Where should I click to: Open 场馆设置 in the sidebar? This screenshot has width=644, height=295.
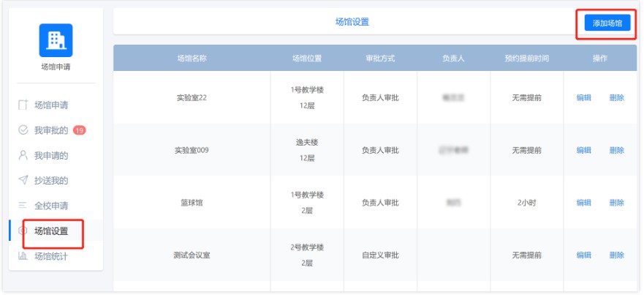[x=51, y=231]
